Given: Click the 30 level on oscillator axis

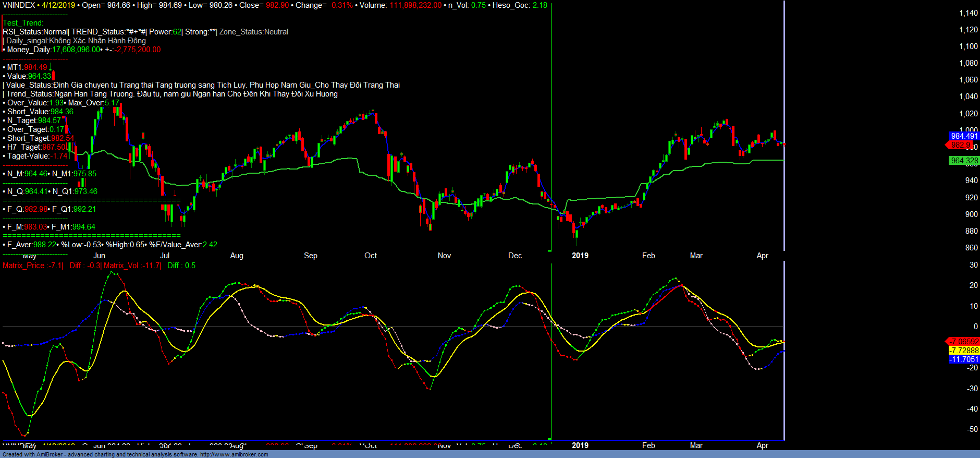Looking at the screenshot, I should pos(973,265).
